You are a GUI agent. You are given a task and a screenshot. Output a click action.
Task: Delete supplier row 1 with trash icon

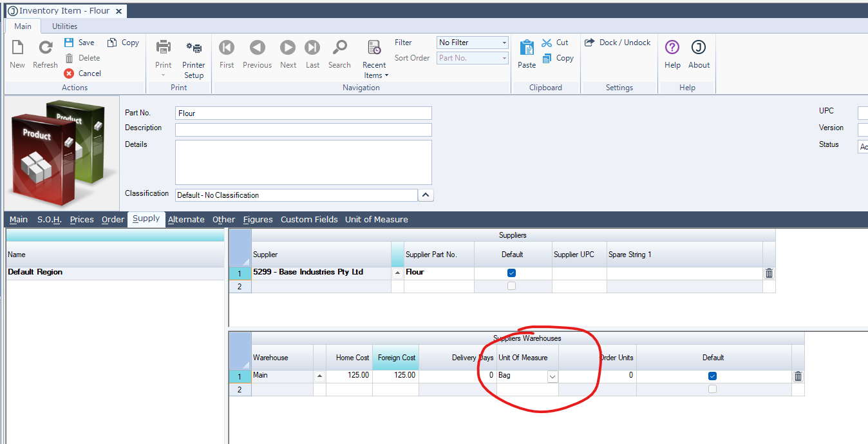coord(769,273)
